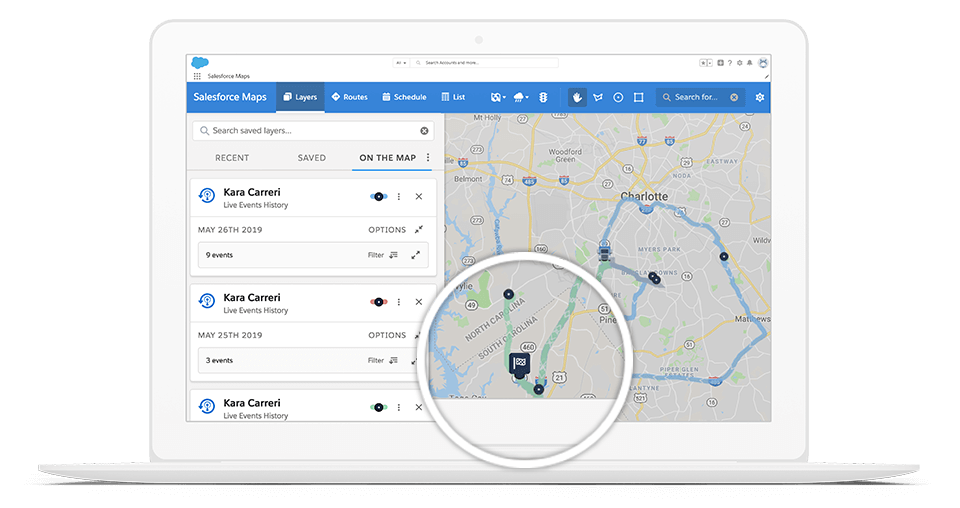Expand the favorites list dropdown arrow
The width and height of the screenshot is (960, 508).
point(710,62)
